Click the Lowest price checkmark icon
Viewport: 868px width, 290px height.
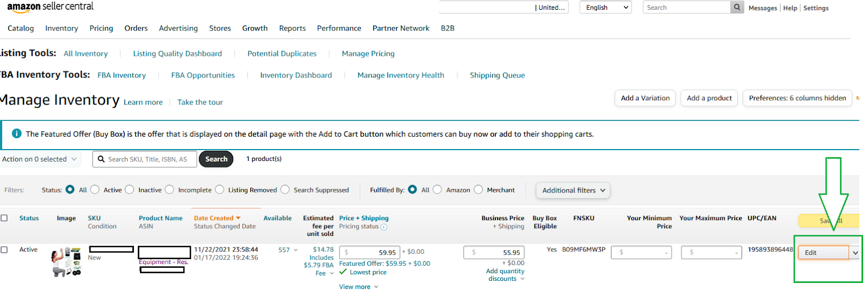(343, 272)
